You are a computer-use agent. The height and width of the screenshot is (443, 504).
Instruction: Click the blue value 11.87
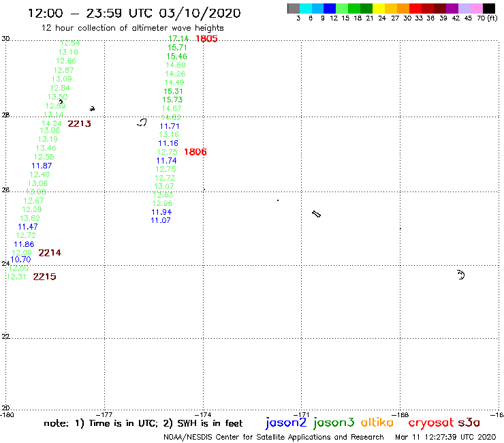(42, 166)
